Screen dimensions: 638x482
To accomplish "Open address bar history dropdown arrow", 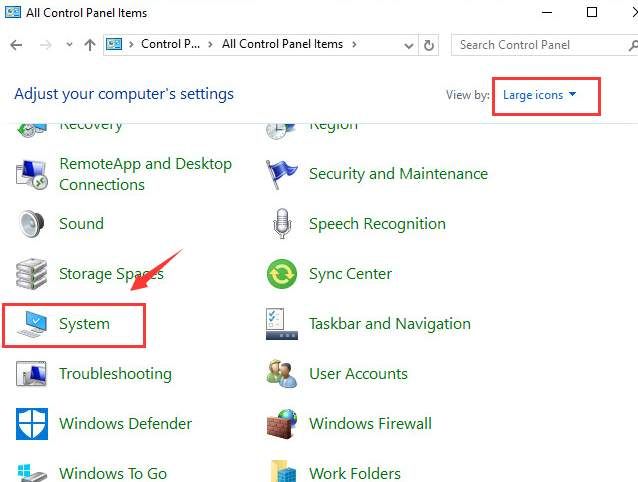I will point(410,45).
